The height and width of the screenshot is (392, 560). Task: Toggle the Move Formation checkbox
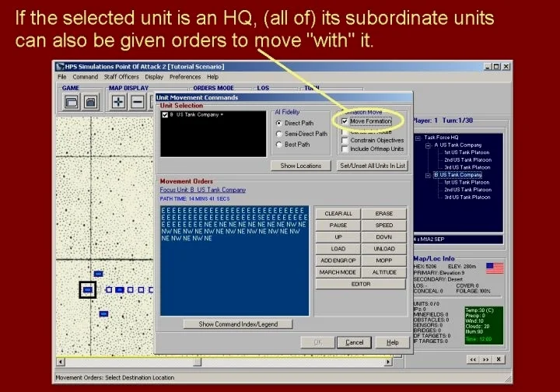click(x=345, y=121)
